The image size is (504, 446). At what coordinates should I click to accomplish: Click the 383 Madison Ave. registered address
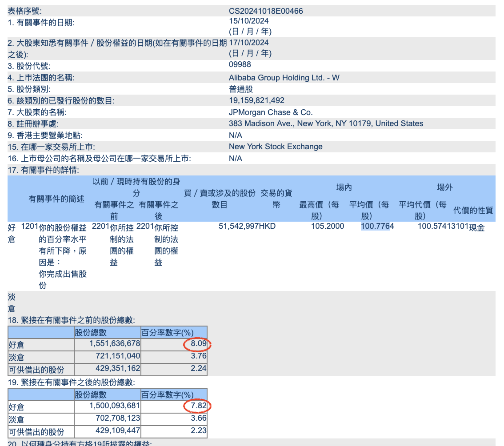(x=326, y=123)
